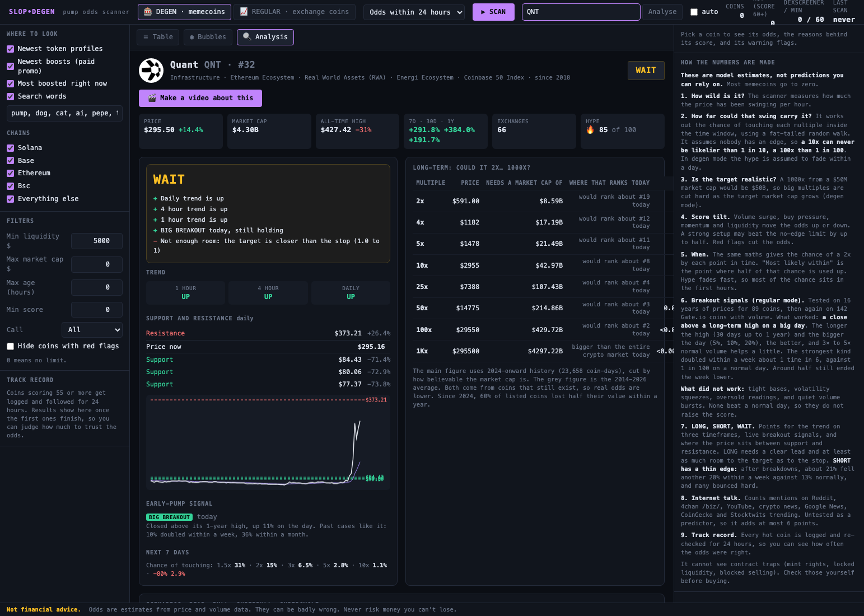Uncheck the Bsc chain
Image resolution: width=864 pixels, height=616 pixels.
10,186
